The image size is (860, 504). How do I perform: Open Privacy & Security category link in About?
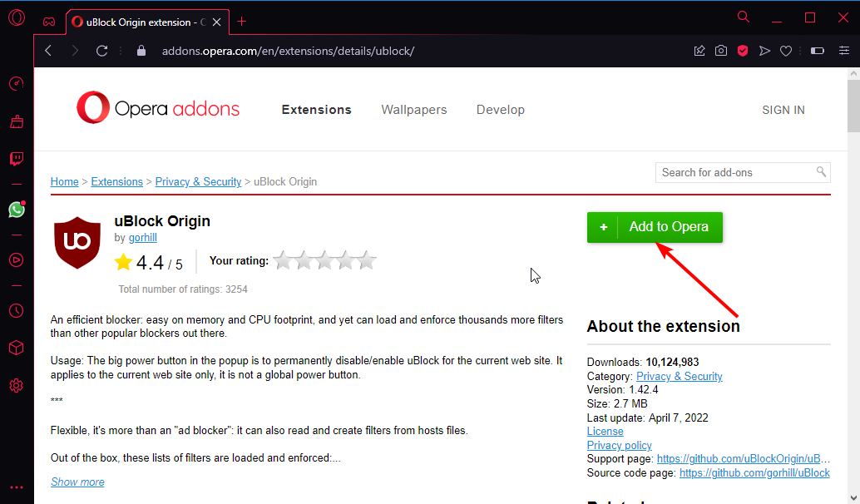pyautogui.click(x=679, y=376)
